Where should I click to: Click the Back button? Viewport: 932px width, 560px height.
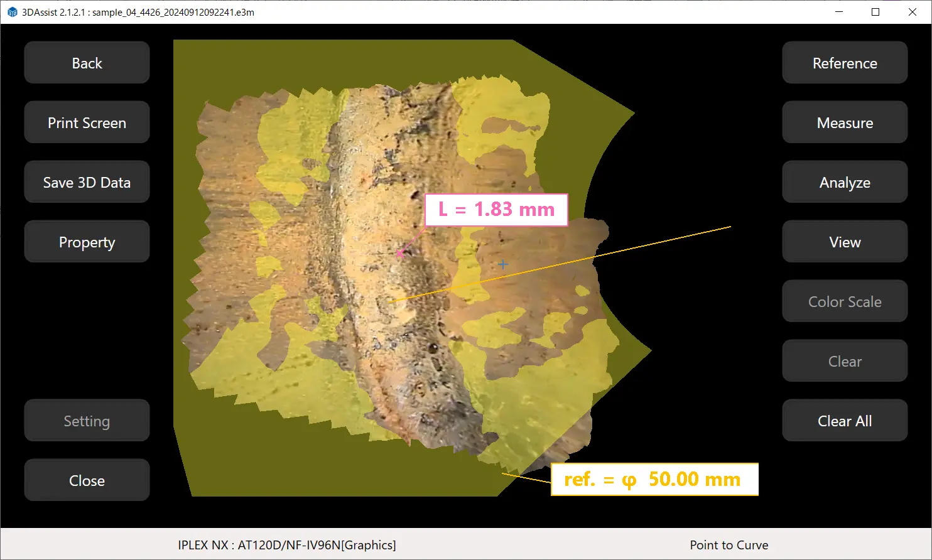tap(87, 63)
